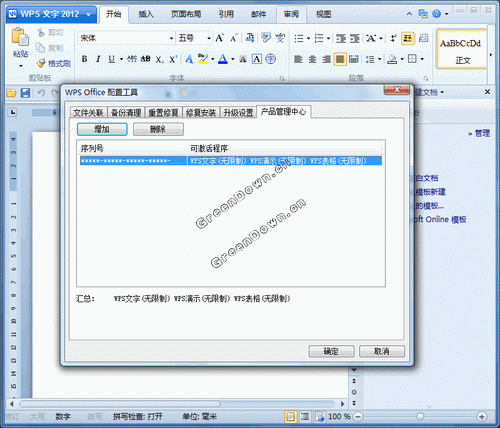Close the task pane with X

point(487,92)
